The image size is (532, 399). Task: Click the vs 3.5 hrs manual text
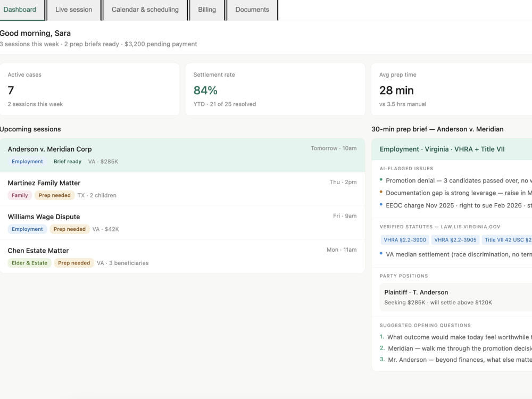pyautogui.click(x=403, y=104)
